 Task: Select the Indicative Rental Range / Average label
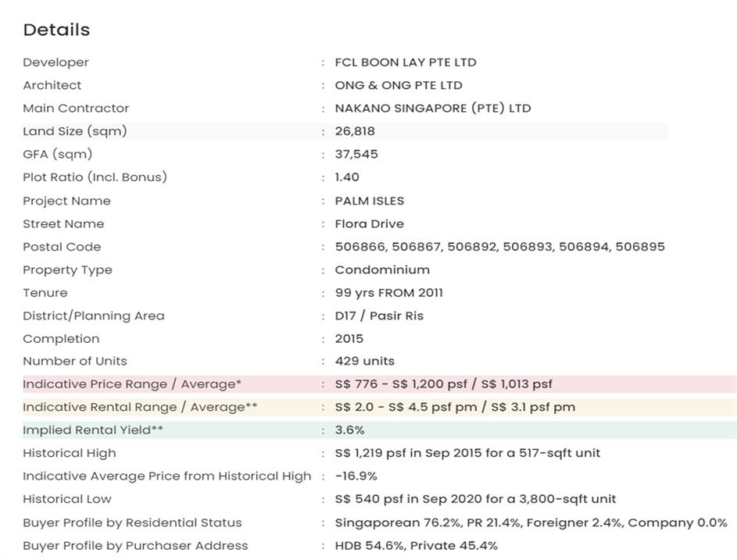click(x=140, y=407)
